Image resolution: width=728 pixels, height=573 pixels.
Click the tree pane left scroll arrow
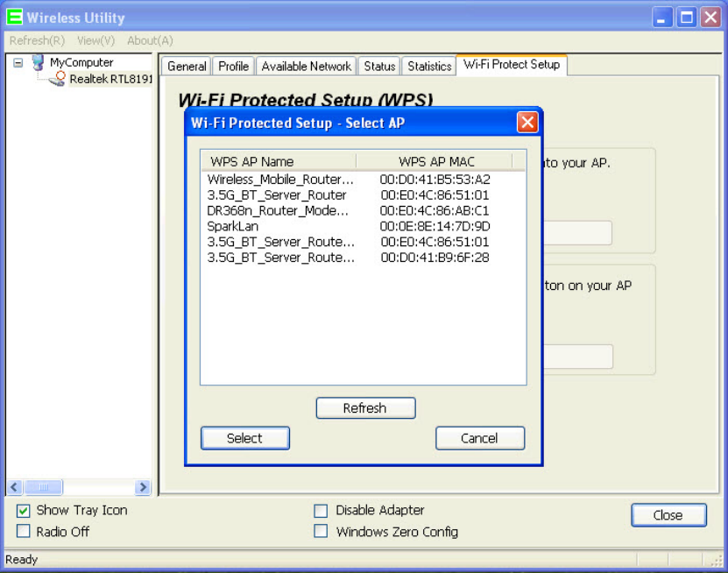point(14,487)
